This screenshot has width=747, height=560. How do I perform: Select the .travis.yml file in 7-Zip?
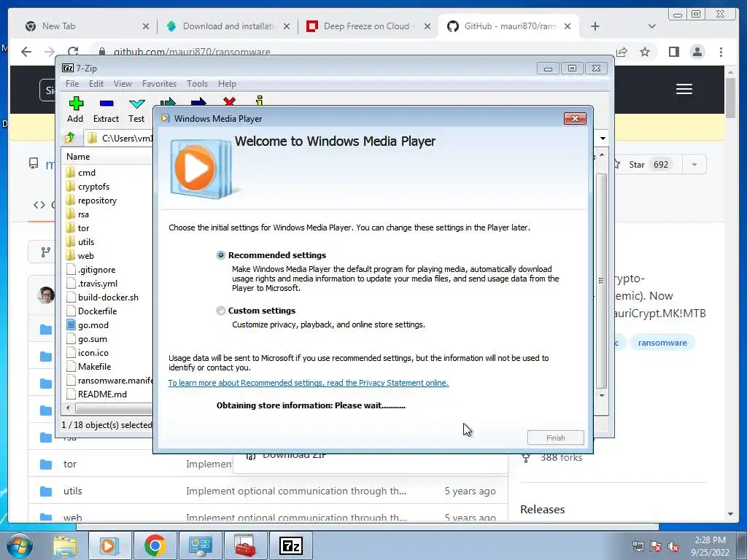point(97,284)
